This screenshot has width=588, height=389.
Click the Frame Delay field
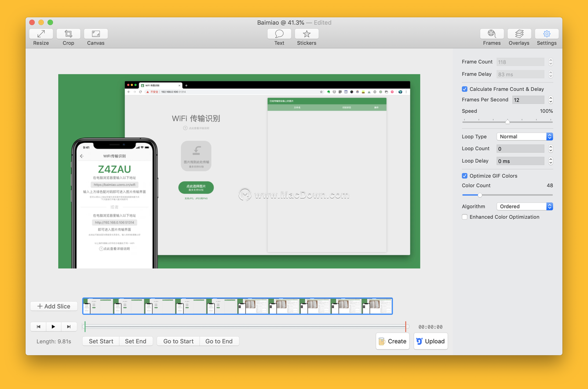click(520, 74)
